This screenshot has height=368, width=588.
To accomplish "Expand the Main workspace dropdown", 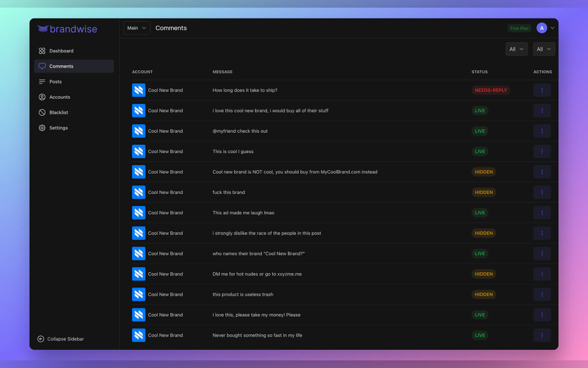I will [137, 28].
